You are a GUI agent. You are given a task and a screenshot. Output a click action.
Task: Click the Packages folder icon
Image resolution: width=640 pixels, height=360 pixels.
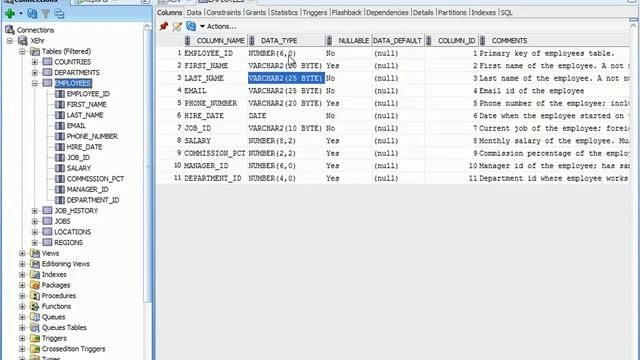tap(35, 285)
